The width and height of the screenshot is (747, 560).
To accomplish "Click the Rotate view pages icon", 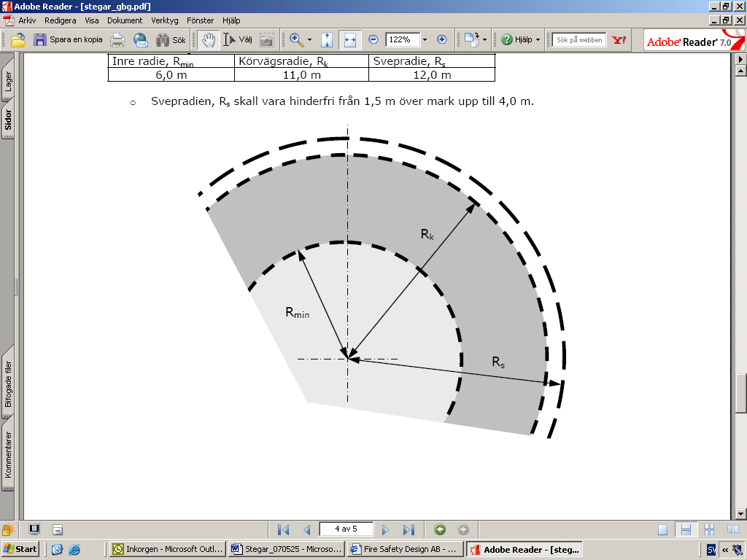I will point(472,40).
